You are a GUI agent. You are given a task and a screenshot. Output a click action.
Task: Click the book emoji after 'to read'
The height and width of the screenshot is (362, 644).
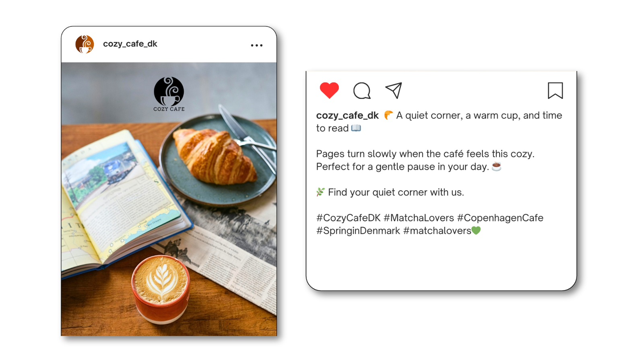356,128
